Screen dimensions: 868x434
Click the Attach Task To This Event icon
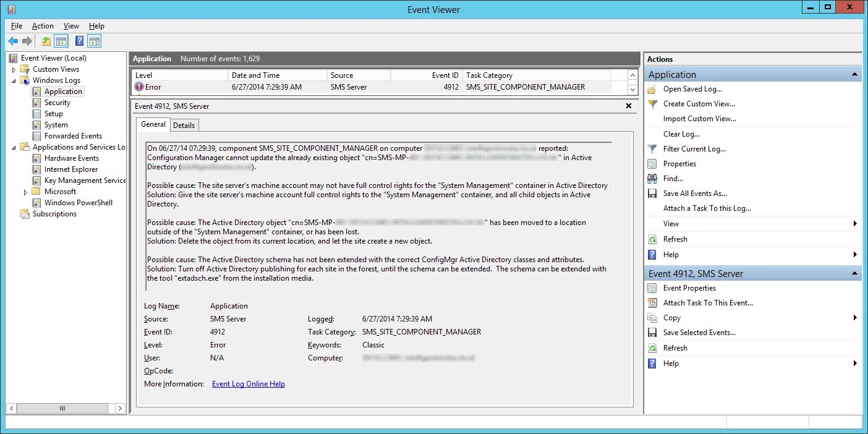(652, 303)
